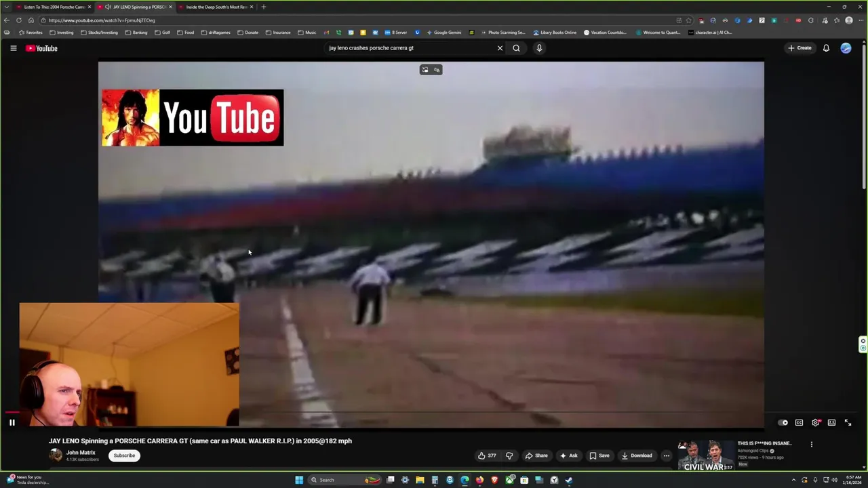Select the JAY LENO Spinning a PORSCHE tab
Viewport: 868px width, 488px height.
click(x=136, y=7)
